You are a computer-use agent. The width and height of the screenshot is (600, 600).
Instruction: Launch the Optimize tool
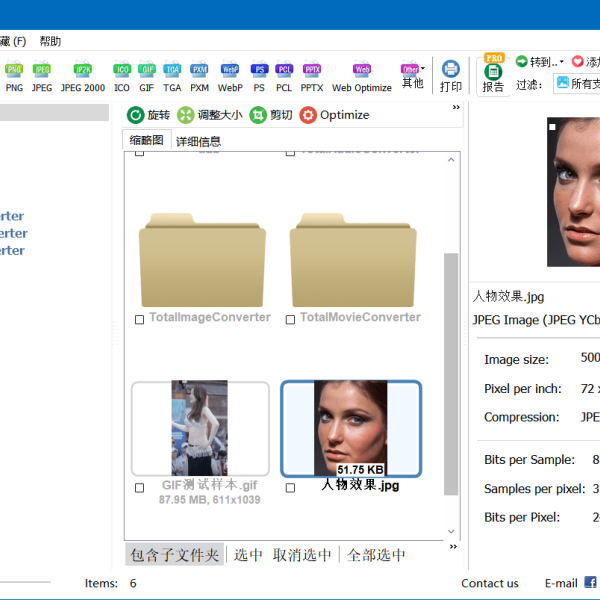point(334,115)
